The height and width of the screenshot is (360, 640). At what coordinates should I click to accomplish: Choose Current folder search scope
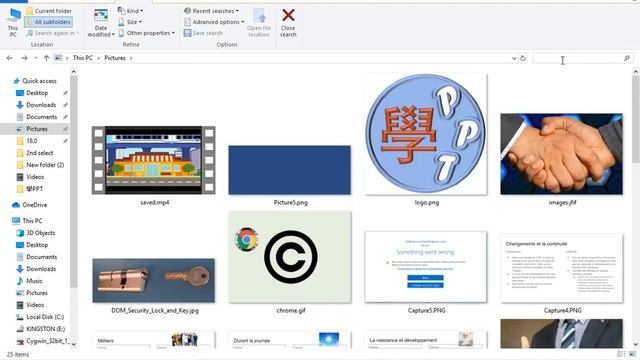(x=49, y=11)
